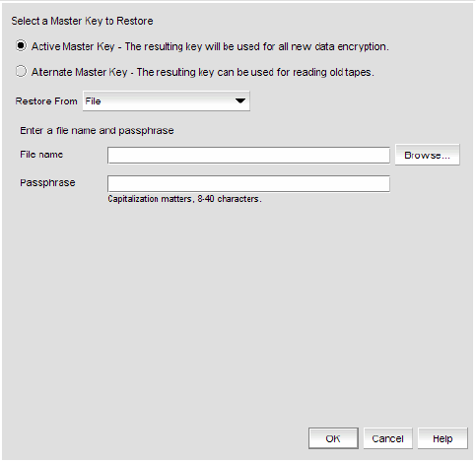Click the 'Passphrase' label
This screenshot has height=462, width=476.
47,182
